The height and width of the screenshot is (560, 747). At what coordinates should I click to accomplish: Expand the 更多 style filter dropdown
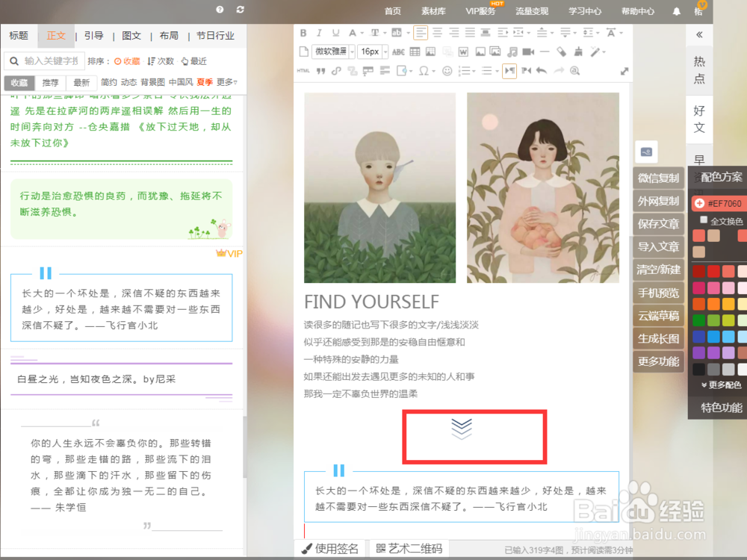(227, 82)
